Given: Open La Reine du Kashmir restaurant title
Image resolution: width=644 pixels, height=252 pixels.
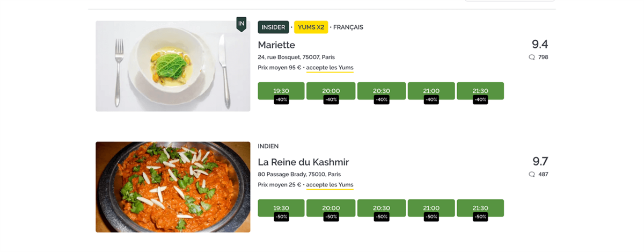Looking at the screenshot, I should pos(303,162).
